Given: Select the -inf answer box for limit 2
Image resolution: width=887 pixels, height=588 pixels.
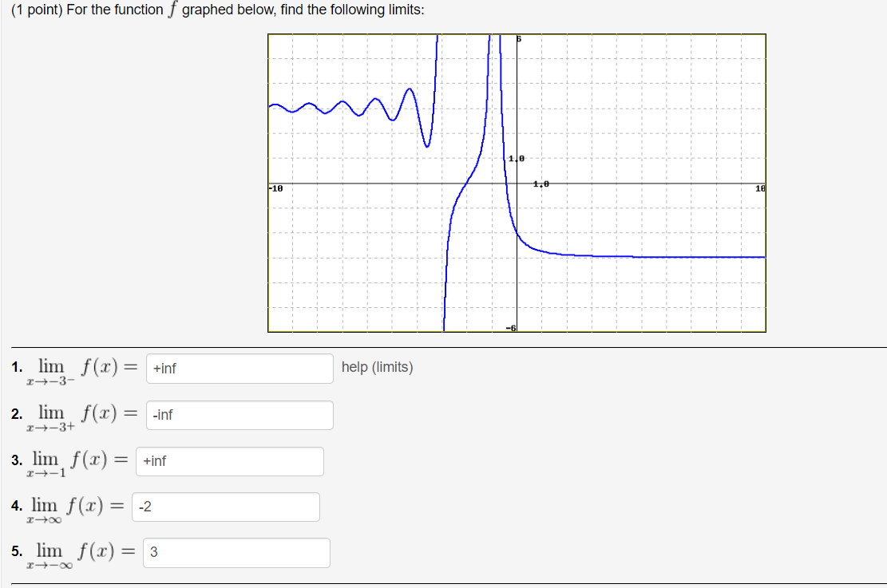Looking at the screenshot, I should (x=239, y=415).
